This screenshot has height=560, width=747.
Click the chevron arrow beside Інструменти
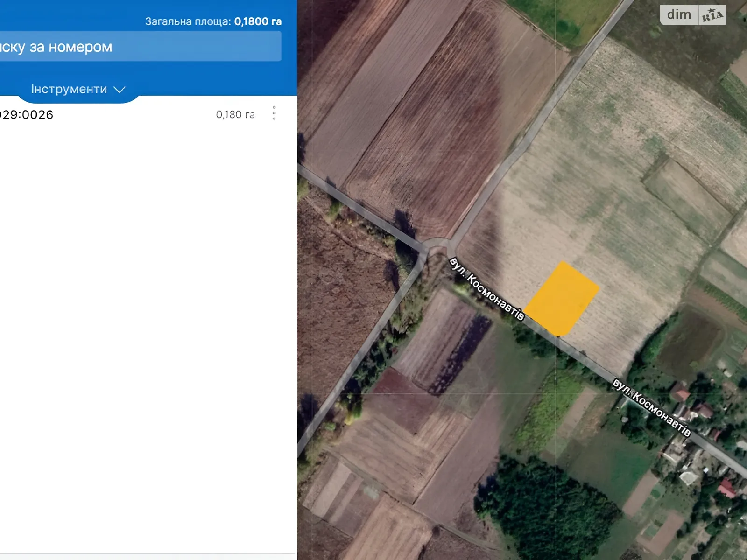pos(120,90)
